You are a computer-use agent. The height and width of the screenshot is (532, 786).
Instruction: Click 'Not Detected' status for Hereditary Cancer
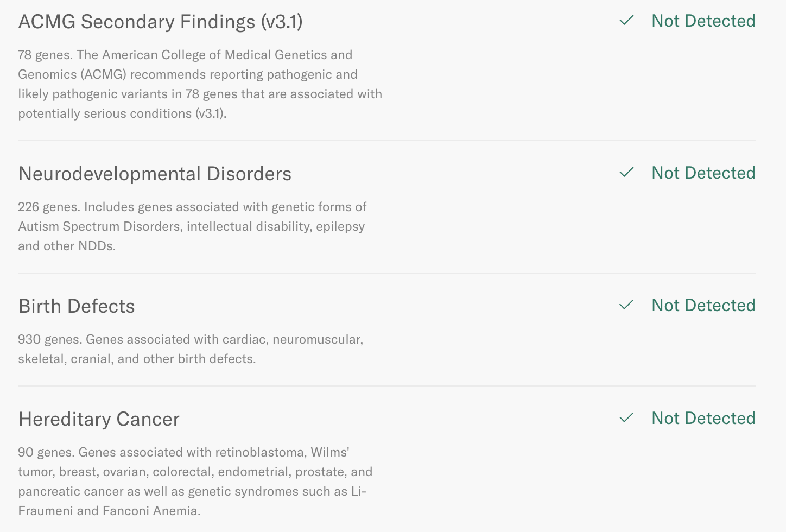click(x=703, y=418)
